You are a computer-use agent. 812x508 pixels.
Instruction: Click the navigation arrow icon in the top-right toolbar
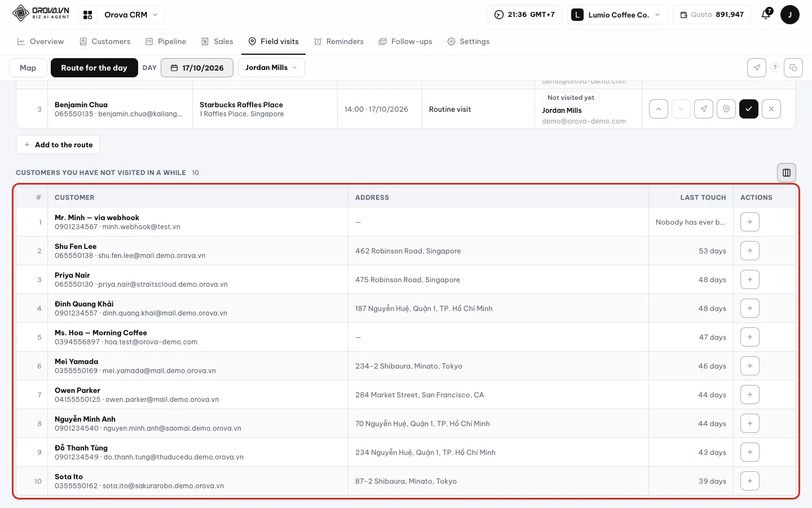tap(757, 68)
